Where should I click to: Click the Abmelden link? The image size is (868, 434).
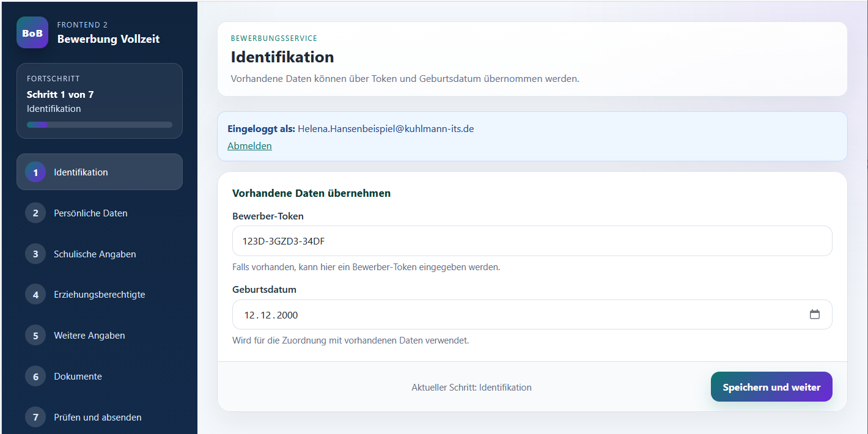(249, 145)
